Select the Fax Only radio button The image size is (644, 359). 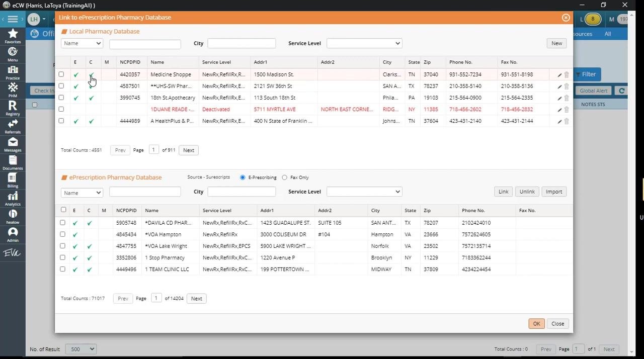coord(285,177)
